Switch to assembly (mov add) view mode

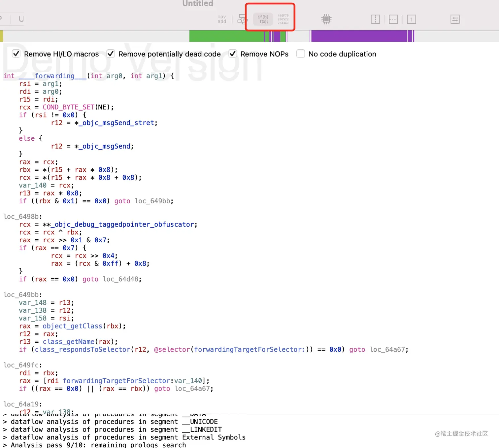(222, 19)
